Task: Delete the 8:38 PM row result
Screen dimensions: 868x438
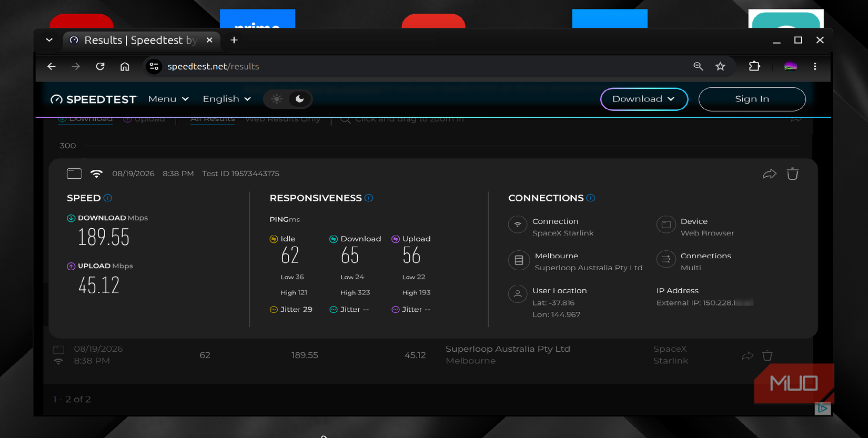Action: (x=768, y=356)
